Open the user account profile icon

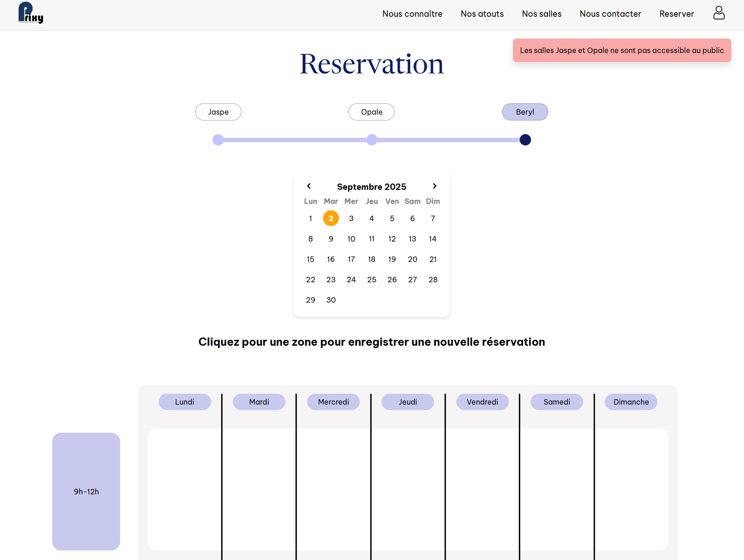click(719, 13)
